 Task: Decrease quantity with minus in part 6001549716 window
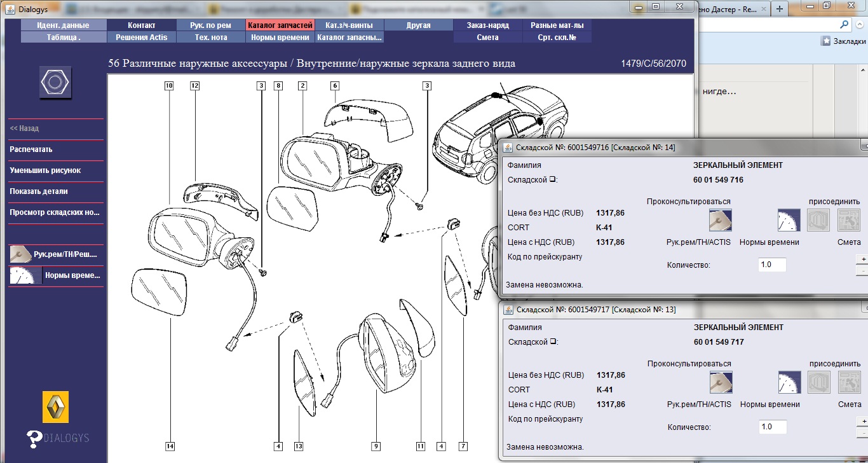[x=862, y=270]
